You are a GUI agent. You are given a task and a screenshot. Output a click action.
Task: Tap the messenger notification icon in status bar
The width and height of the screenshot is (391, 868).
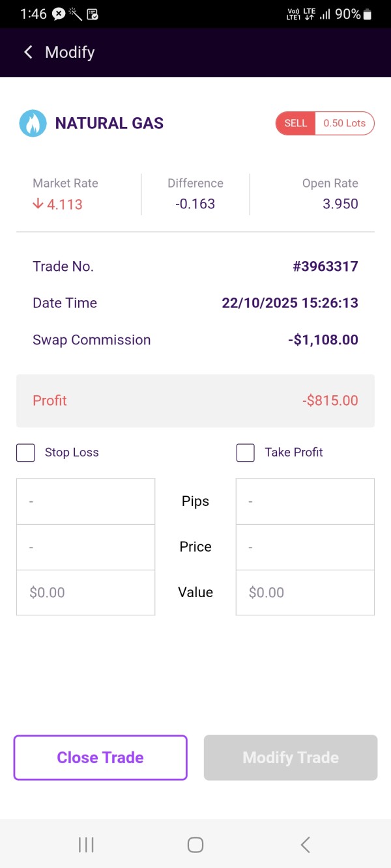(x=59, y=14)
